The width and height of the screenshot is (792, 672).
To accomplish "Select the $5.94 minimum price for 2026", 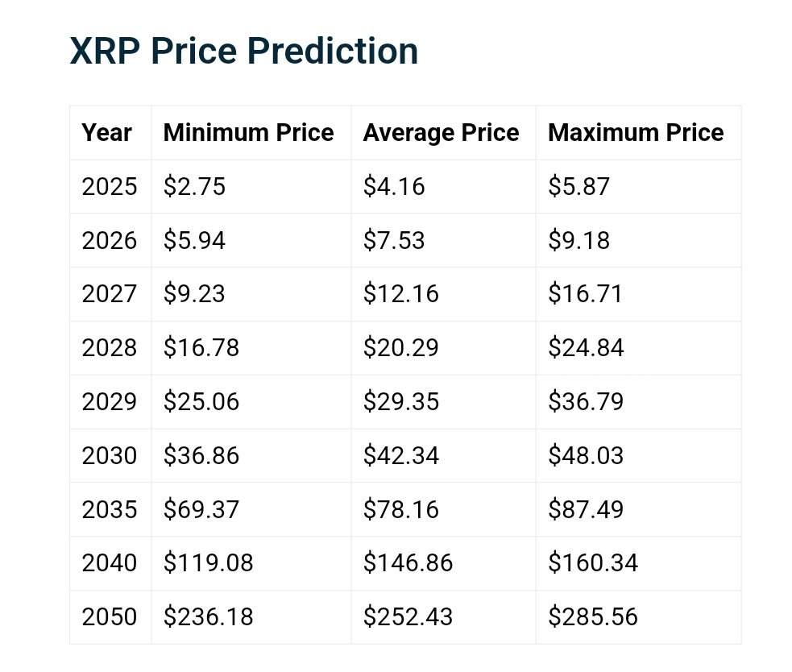I will click(194, 241).
